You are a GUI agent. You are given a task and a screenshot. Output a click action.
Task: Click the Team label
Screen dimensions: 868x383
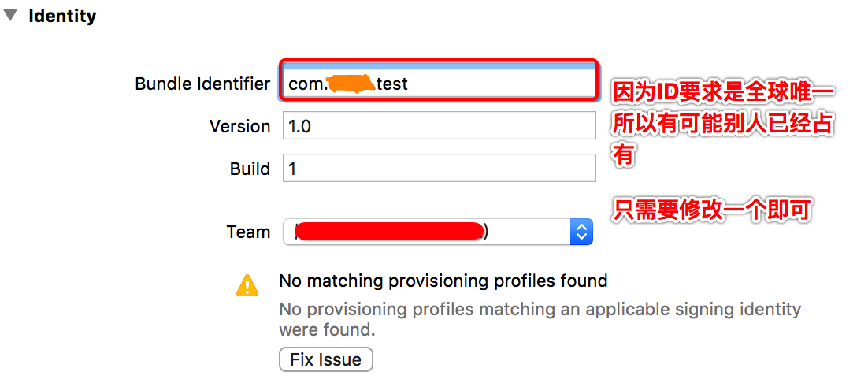pos(249,232)
